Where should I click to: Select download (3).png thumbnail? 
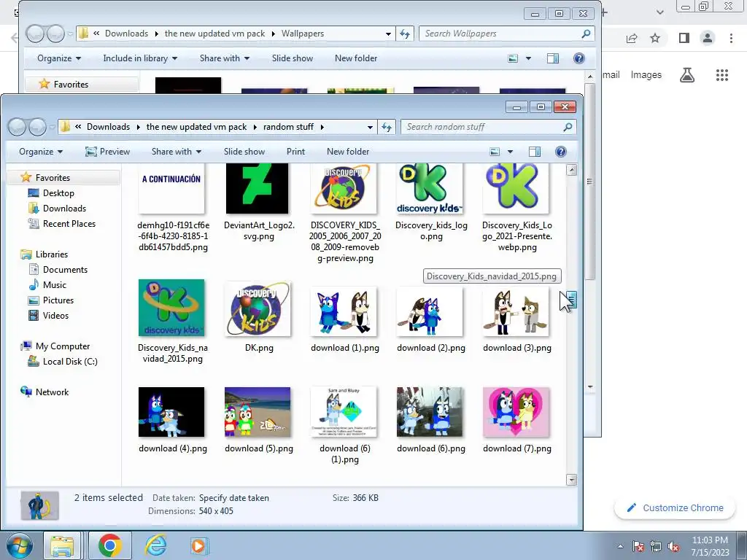[x=516, y=312]
